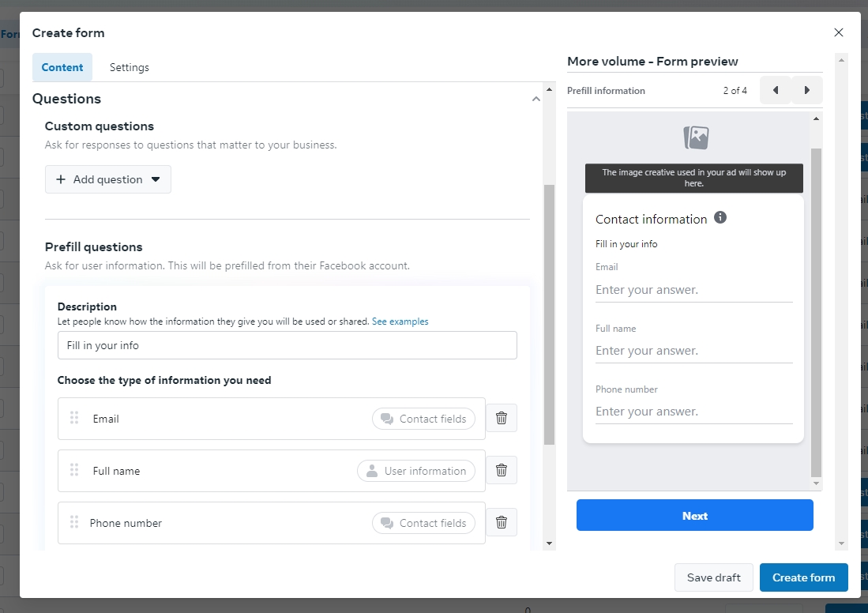Image resolution: width=868 pixels, height=613 pixels.
Task: Click the Description text field
Action: click(287, 345)
